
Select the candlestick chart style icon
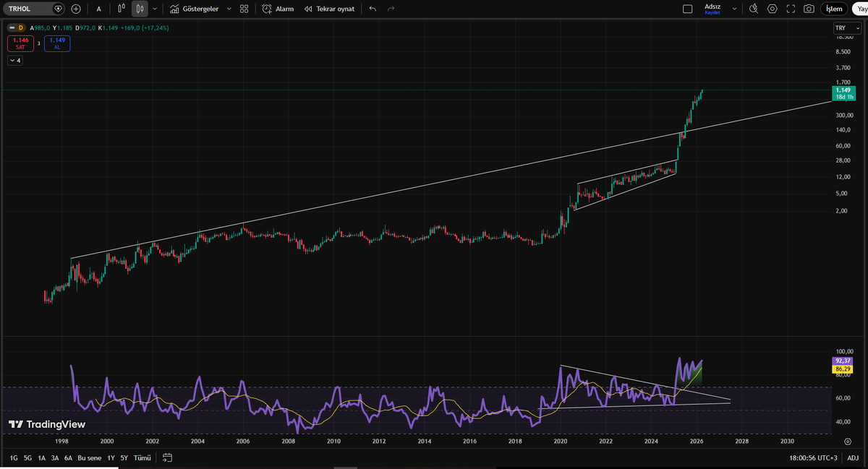(x=140, y=9)
